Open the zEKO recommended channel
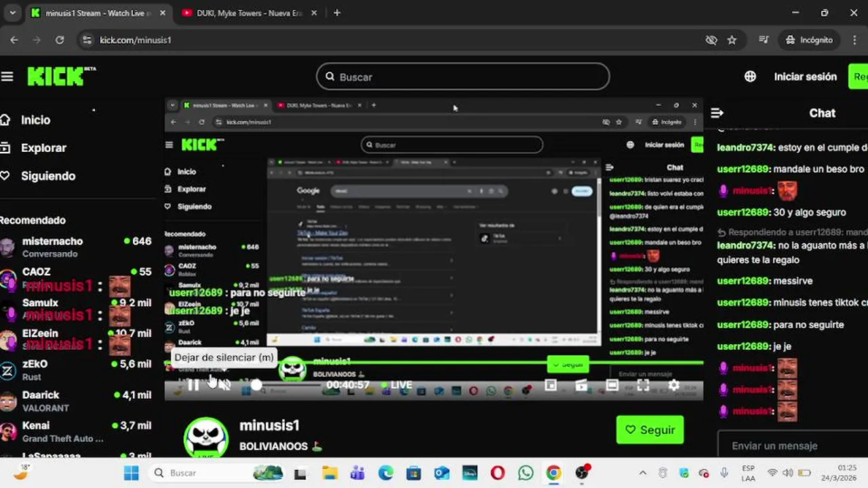Viewport: 868px width, 488px height. (76, 370)
